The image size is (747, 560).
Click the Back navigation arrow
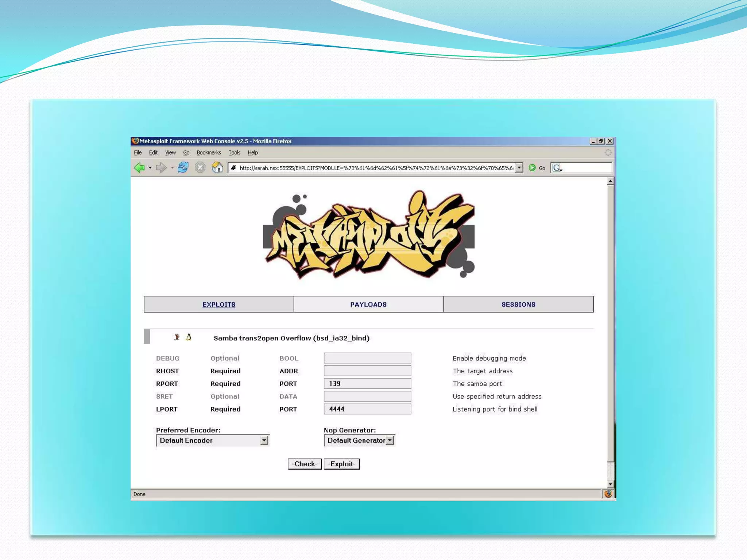(x=139, y=168)
